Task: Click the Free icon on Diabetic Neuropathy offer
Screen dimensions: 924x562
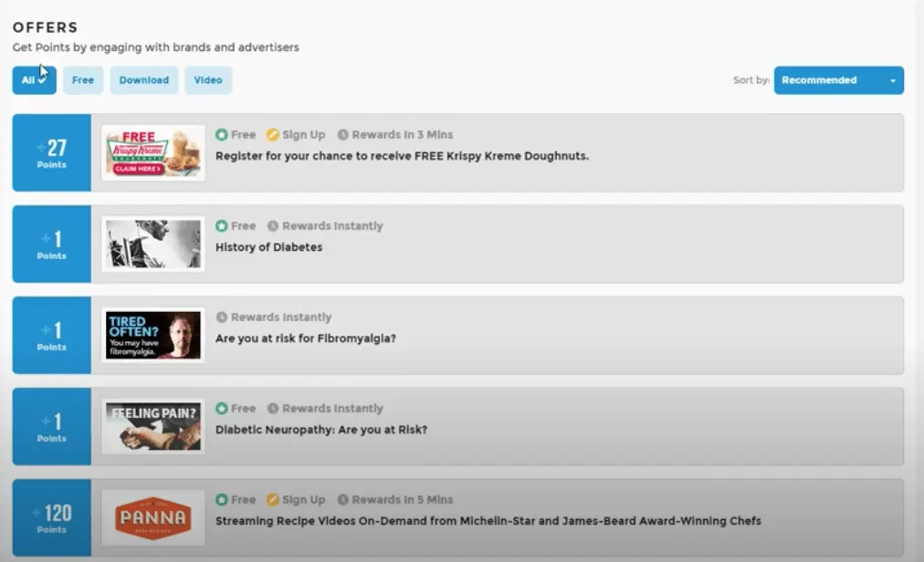Action: pos(222,409)
